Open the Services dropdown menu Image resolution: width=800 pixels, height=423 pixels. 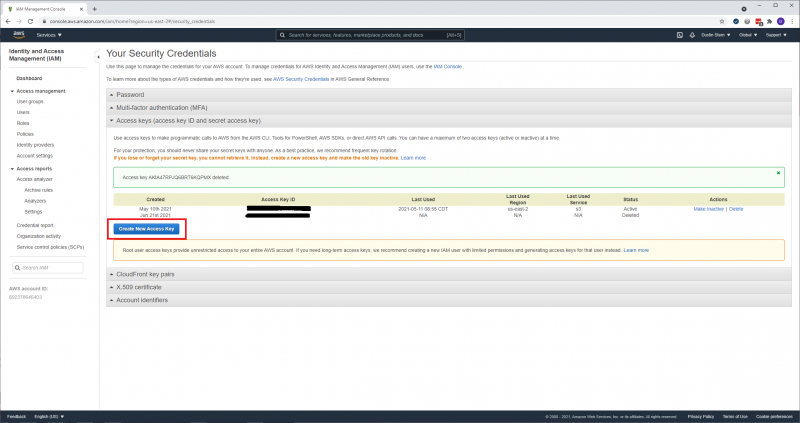point(49,35)
